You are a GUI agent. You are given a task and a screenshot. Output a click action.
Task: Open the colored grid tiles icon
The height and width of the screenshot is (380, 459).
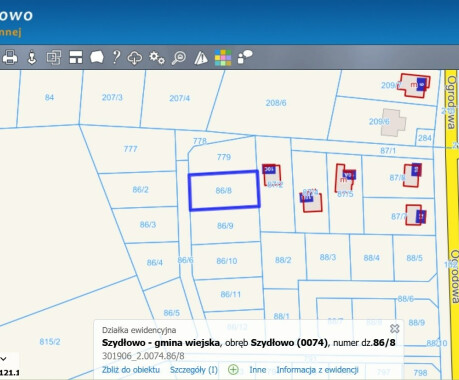tap(223, 58)
